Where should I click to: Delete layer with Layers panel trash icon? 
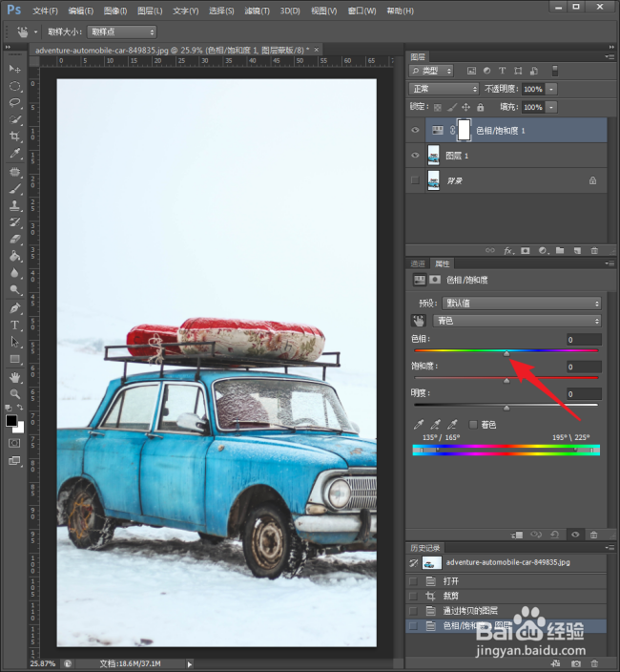[594, 251]
